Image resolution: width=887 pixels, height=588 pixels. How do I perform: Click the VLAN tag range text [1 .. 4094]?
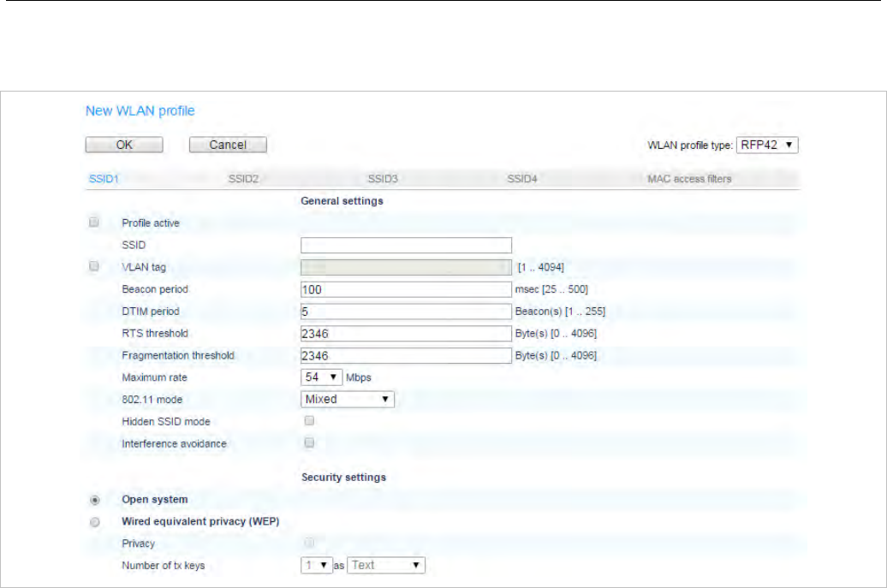pyautogui.click(x=541, y=267)
